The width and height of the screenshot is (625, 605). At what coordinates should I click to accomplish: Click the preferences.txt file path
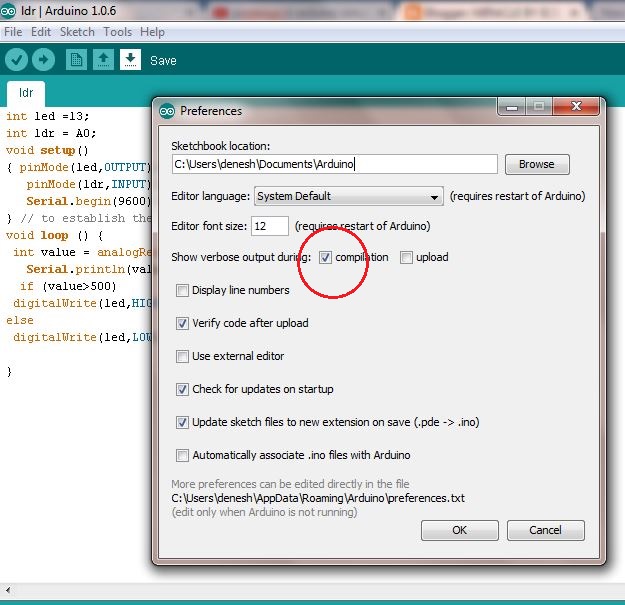click(318, 498)
